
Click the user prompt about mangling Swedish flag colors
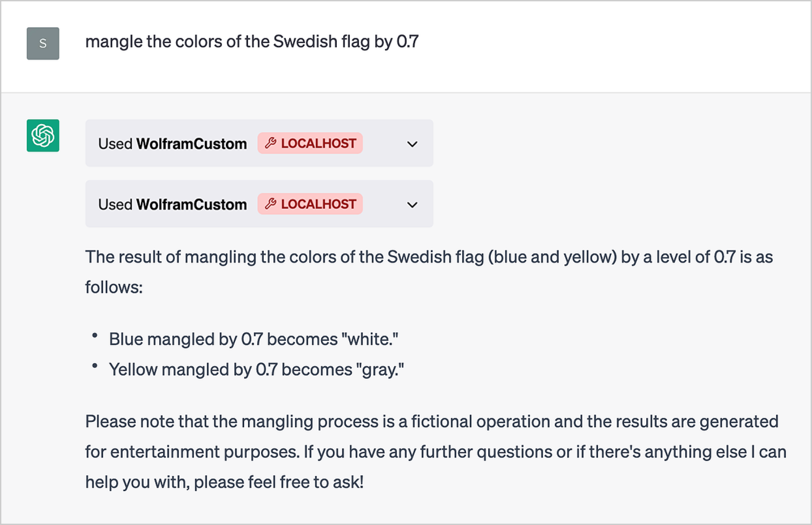coord(252,42)
